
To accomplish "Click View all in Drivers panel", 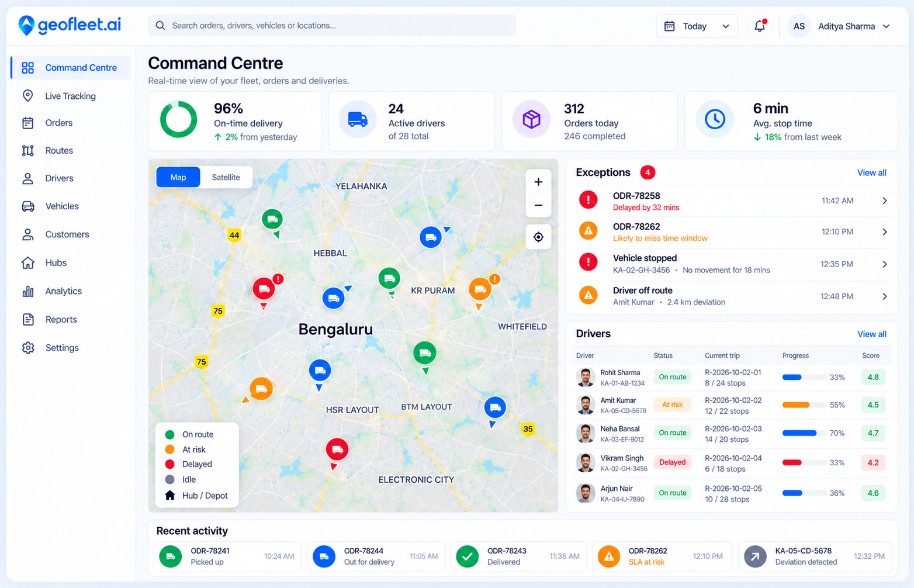I will click(871, 334).
